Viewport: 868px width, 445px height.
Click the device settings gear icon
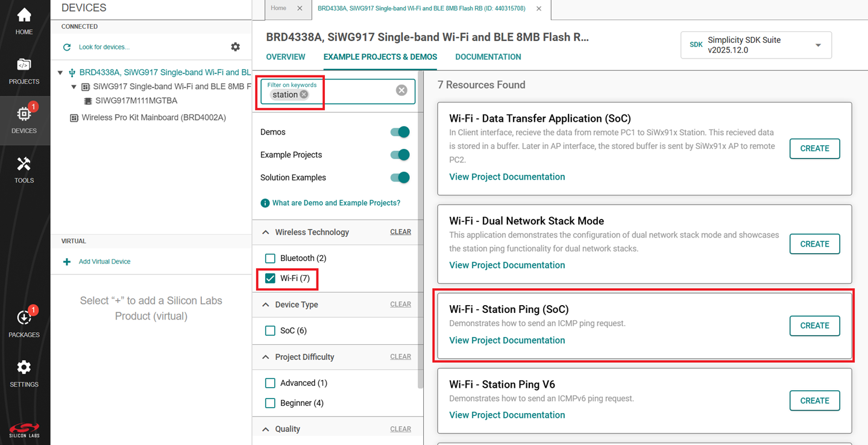(235, 47)
